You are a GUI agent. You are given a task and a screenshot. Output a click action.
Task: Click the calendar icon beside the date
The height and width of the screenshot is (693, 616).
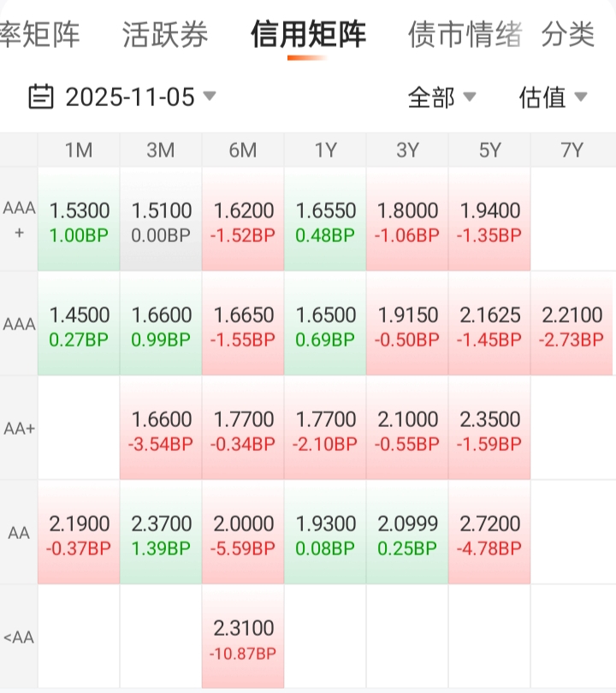coord(41,97)
